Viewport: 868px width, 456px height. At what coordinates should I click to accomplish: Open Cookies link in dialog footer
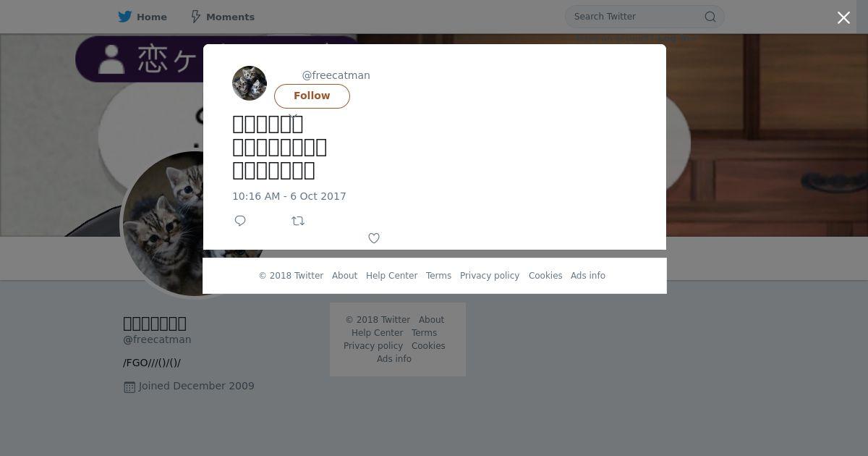pyautogui.click(x=545, y=276)
